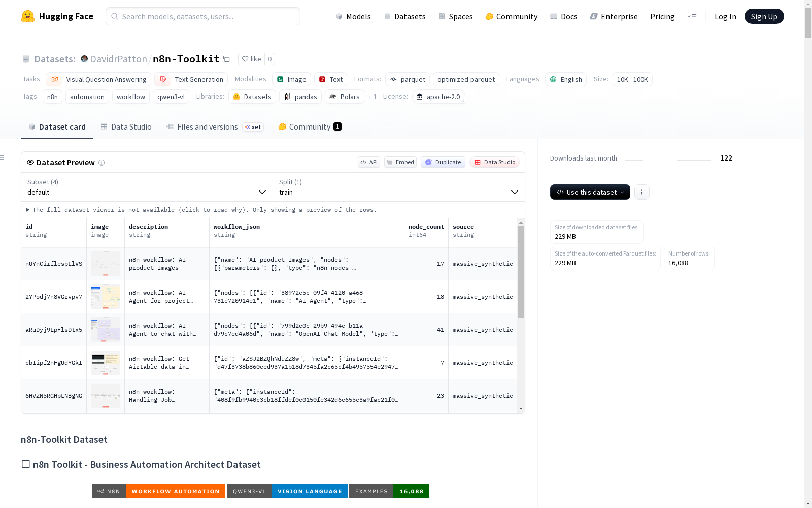The height and width of the screenshot is (508, 812).
Task: Focus the search models, datasets, users field
Action: point(203,16)
